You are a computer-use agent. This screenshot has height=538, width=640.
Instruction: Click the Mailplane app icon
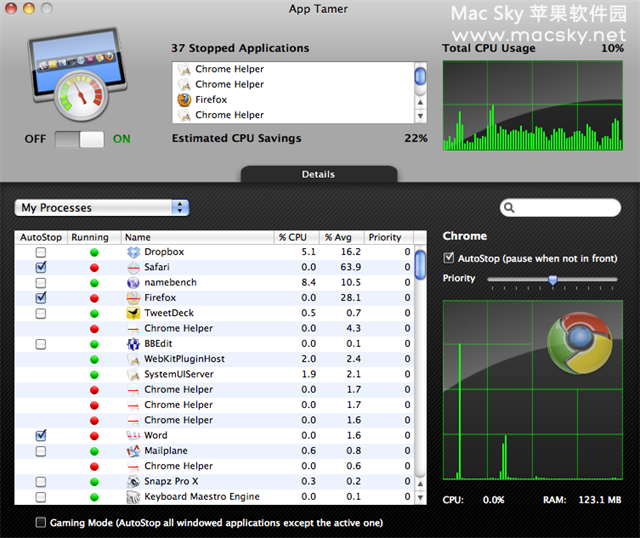(133, 451)
